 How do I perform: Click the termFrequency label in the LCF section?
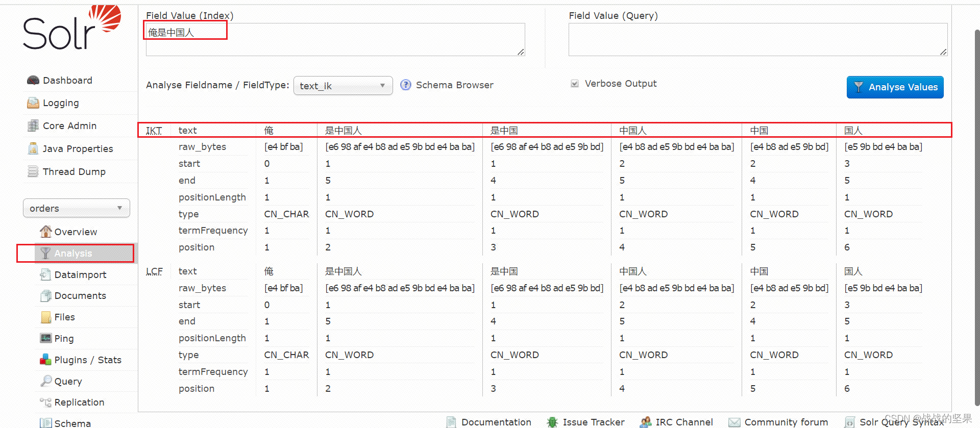coord(213,372)
